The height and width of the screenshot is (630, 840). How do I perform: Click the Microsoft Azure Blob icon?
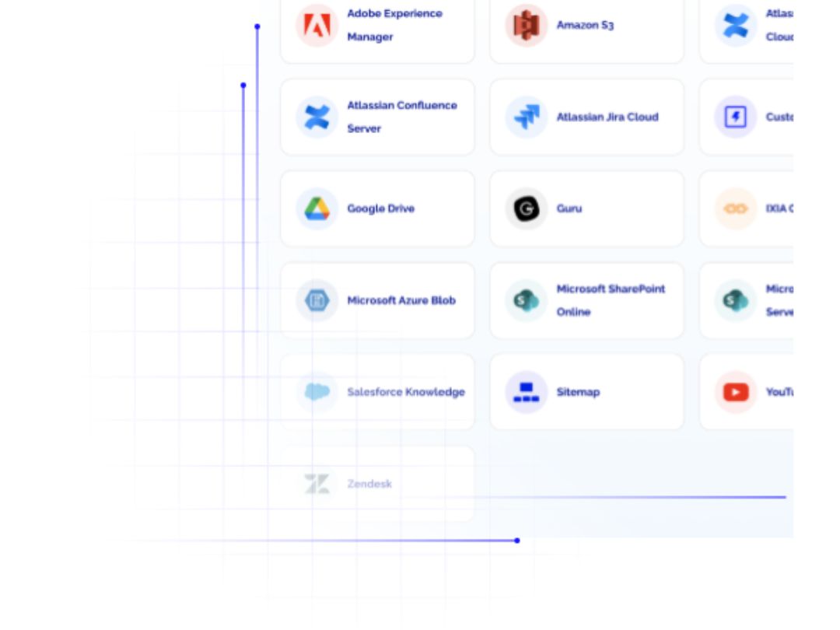(x=317, y=300)
